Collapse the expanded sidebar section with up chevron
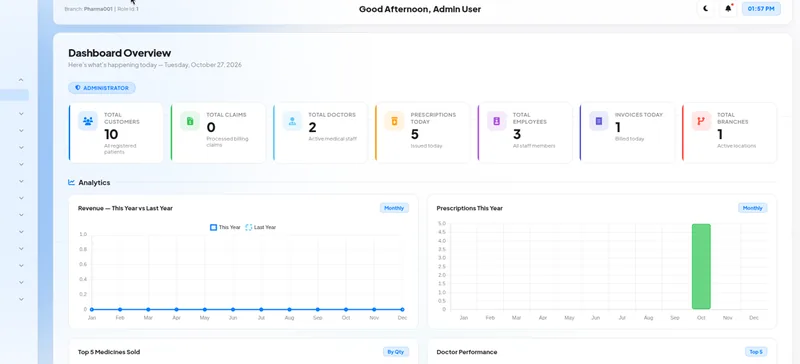Screen dimensions: 800x364 click(21, 80)
